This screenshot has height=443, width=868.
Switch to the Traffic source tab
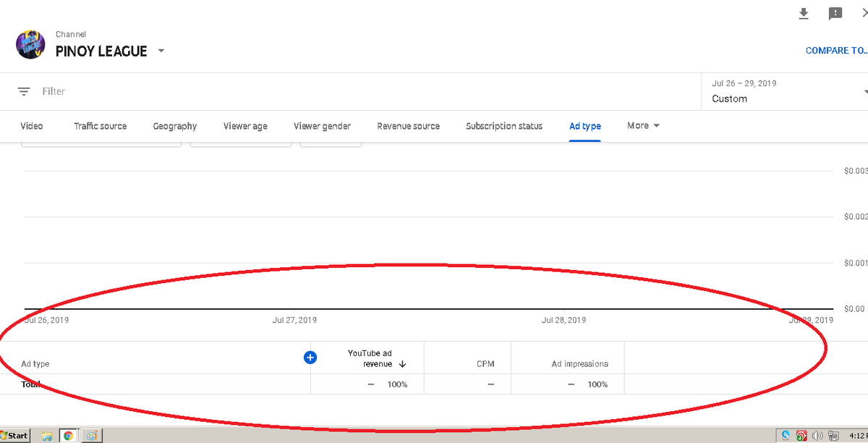(x=100, y=126)
